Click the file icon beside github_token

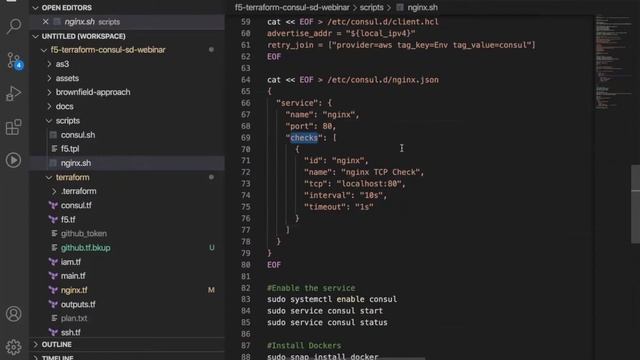pos(54,233)
